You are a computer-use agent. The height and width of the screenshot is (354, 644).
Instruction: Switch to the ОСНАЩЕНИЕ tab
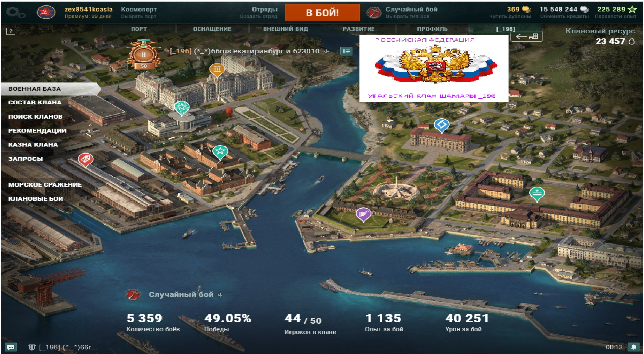tap(212, 29)
